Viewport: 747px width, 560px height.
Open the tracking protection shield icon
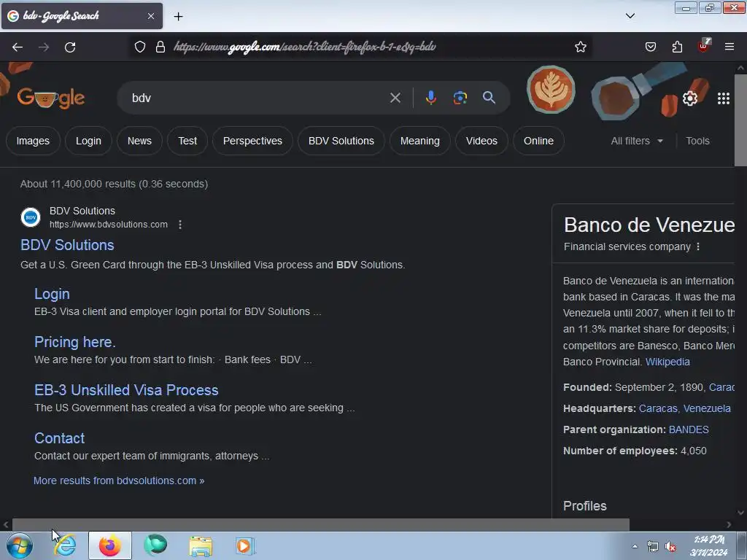tap(139, 47)
